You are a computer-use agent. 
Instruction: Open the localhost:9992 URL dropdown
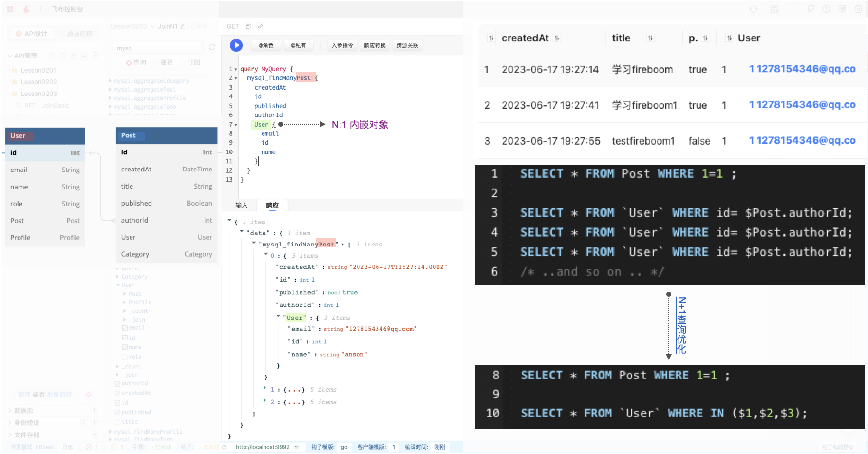[296, 447]
